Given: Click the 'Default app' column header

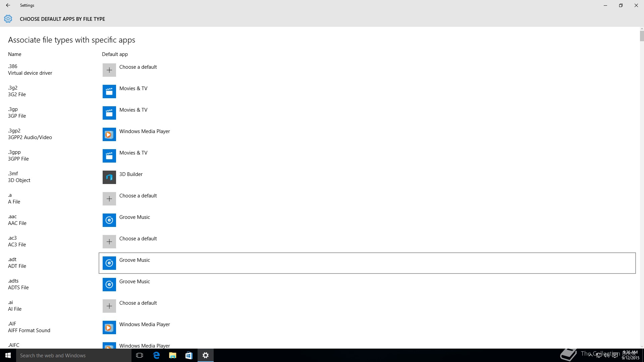Looking at the screenshot, I should [x=115, y=54].
